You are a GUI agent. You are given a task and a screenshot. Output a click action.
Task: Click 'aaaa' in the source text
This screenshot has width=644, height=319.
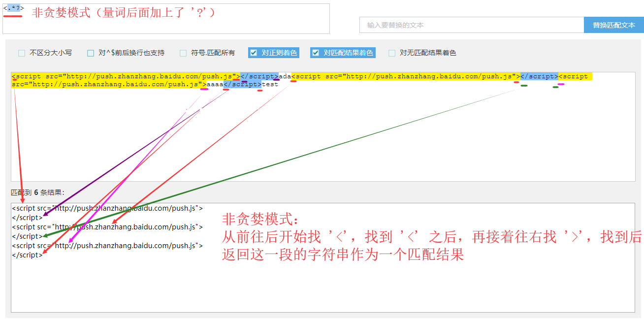[215, 84]
